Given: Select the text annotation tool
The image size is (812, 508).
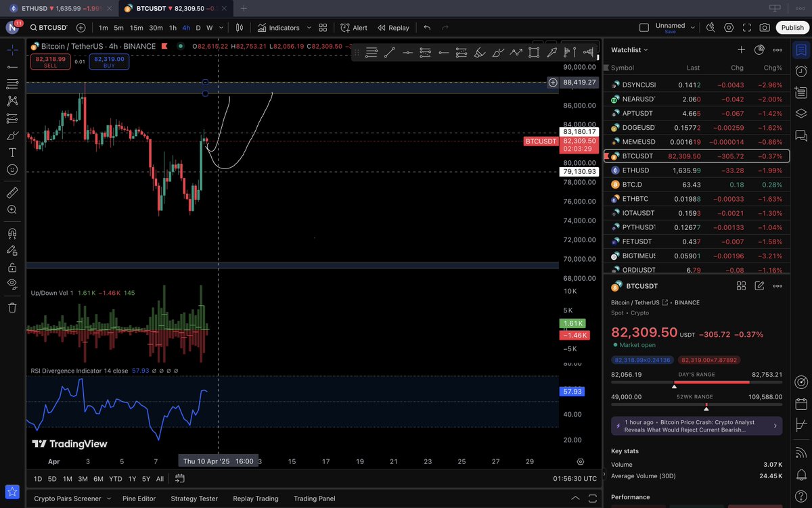Looking at the screenshot, I should point(12,152).
